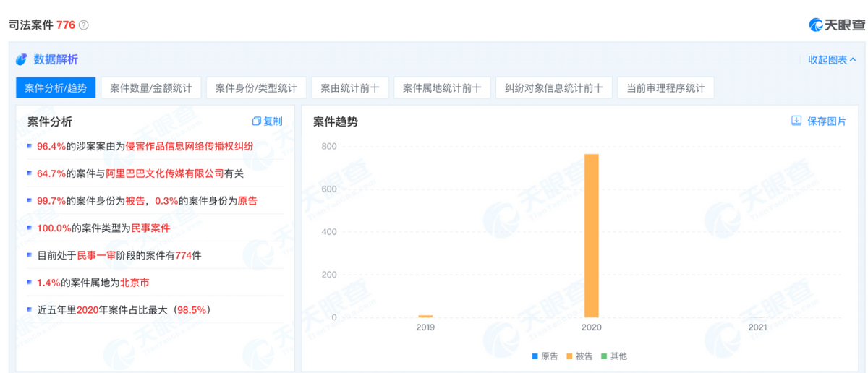Click the small orange 2019 bar
868x373 pixels.
coord(425,316)
